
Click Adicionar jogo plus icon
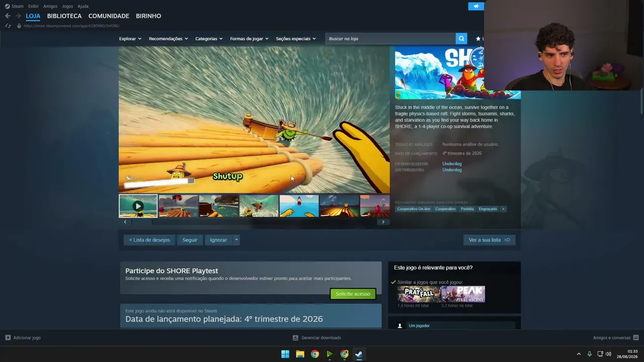pyautogui.click(x=8, y=338)
